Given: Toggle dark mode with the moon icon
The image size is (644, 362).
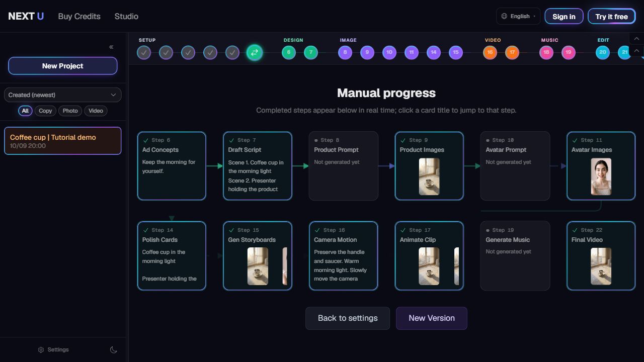Looking at the screenshot, I should click(114, 350).
